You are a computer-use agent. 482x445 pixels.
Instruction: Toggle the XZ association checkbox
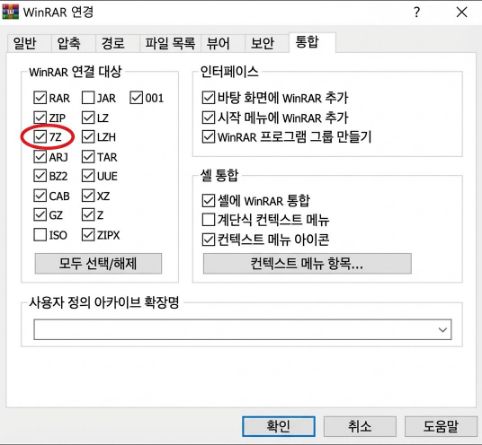pos(88,196)
